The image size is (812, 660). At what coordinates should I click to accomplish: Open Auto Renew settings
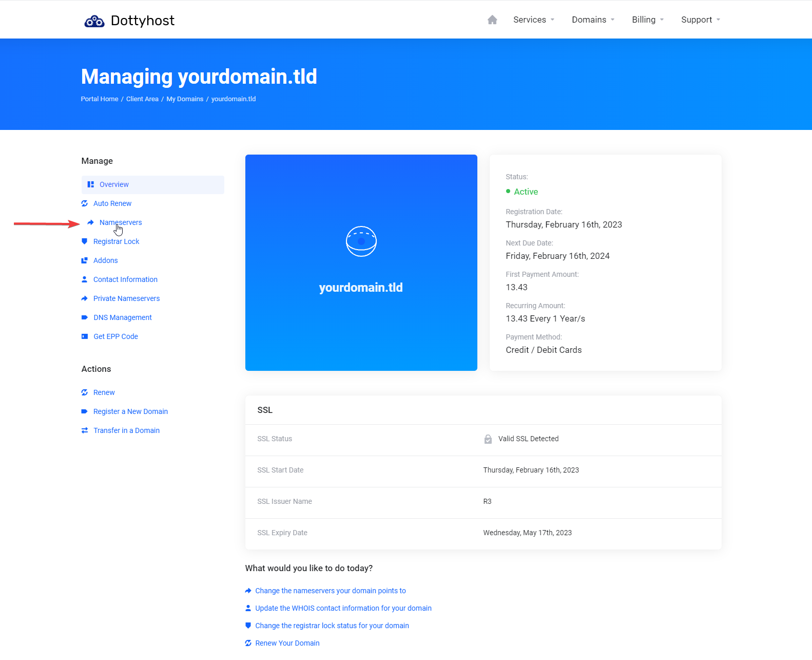click(x=112, y=203)
